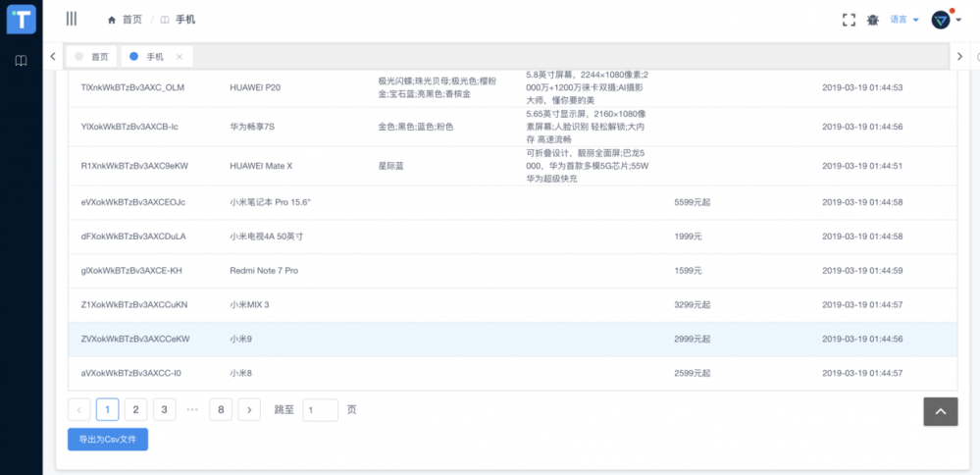Click timestamp 2019-03-19 01:44:51
Image resolution: width=980 pixels, height=475 pixels.
point(862,166)
